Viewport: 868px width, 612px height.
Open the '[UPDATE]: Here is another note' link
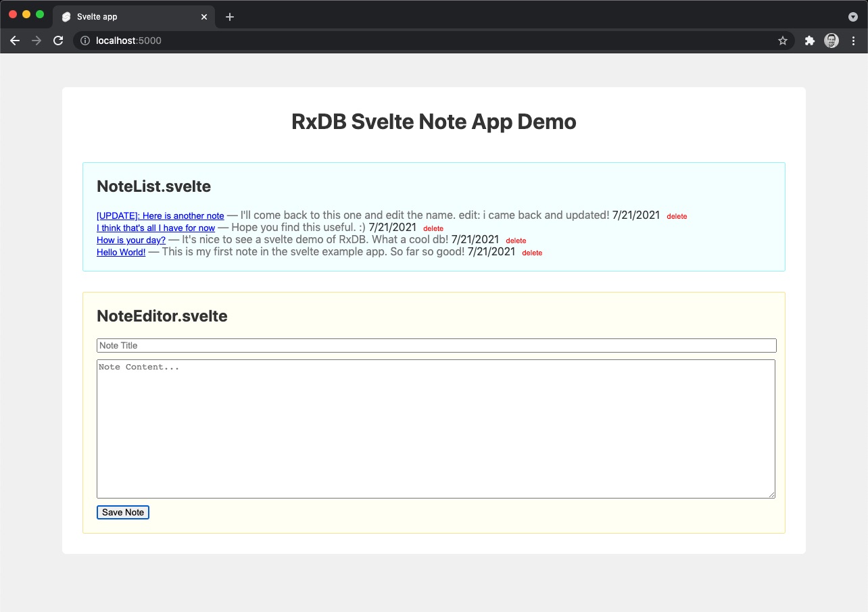pyautogui.click(x=160, y=216)
